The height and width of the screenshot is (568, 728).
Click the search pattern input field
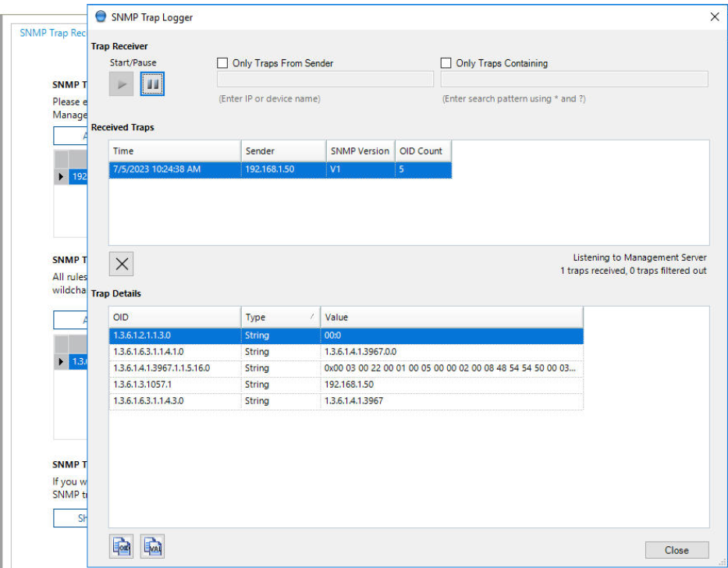(x=574, y=80)
